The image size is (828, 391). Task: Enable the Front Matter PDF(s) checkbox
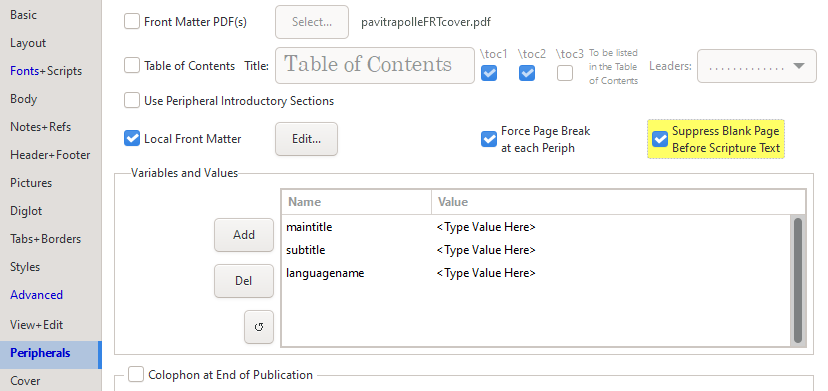(131, 22)
